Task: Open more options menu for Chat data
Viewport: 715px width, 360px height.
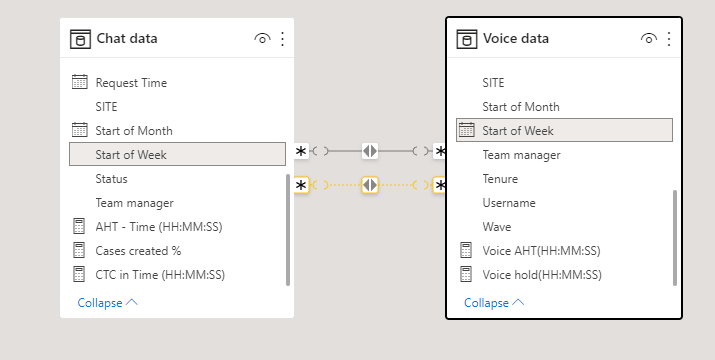Action: (x=282, y=39)
